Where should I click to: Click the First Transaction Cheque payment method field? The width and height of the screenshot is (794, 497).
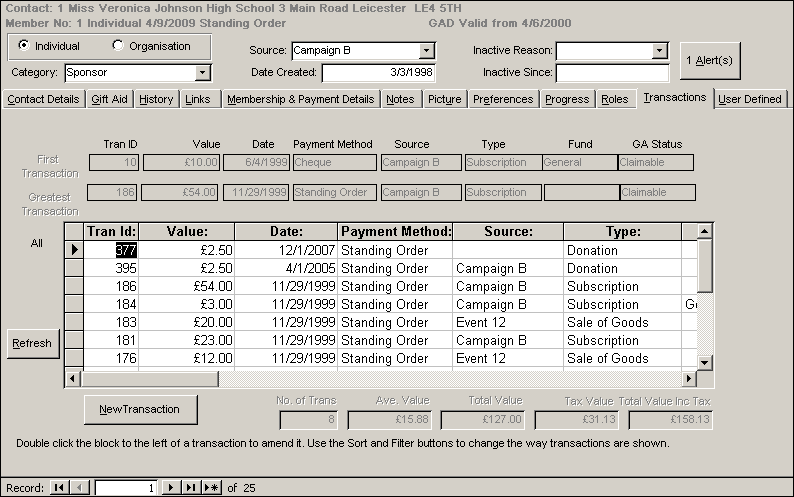[x=335, y=163]
